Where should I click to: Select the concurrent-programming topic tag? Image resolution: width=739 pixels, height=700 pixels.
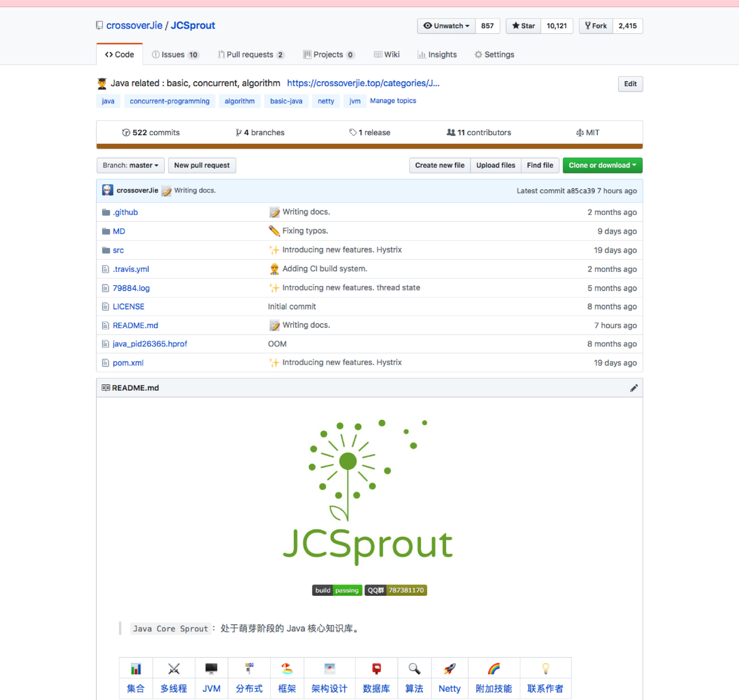[x=170, y=101]
